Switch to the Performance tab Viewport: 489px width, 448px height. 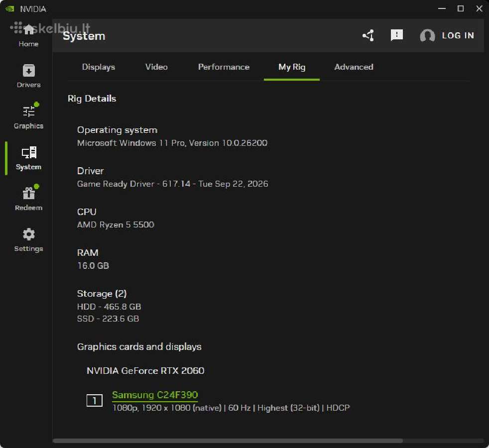pyautogui.click(x=224, y=67)
